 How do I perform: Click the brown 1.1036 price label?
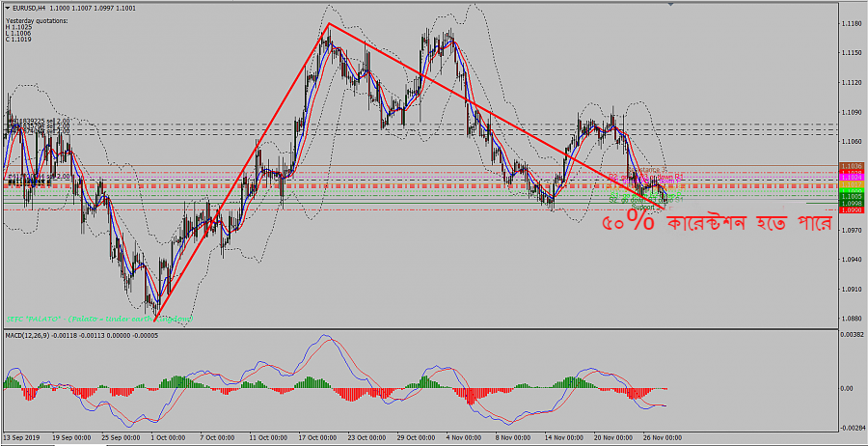tap(851, 166)
